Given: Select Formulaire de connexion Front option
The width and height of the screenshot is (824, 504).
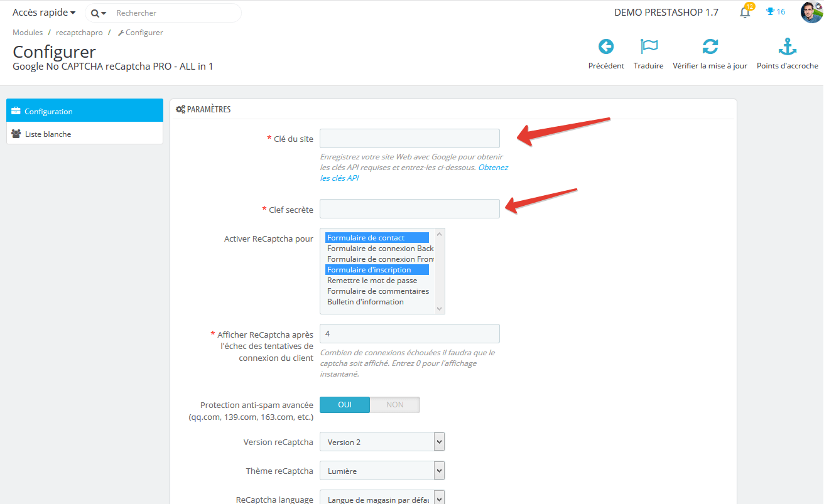Looking at the screenshot, I should click(x=380, y=259).
